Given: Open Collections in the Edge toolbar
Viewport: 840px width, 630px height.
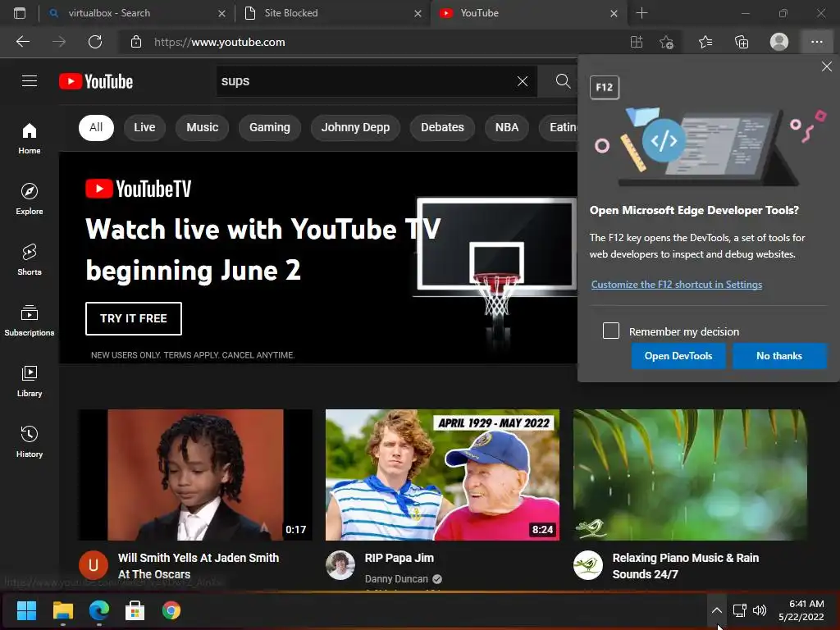Looking at the screenshot, I should point(742,42).
